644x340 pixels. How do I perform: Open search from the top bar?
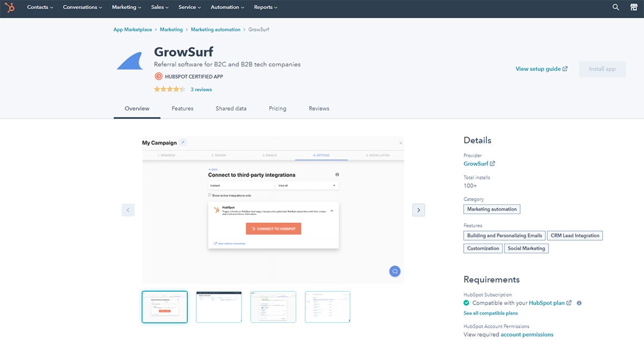tap(615, 8)
